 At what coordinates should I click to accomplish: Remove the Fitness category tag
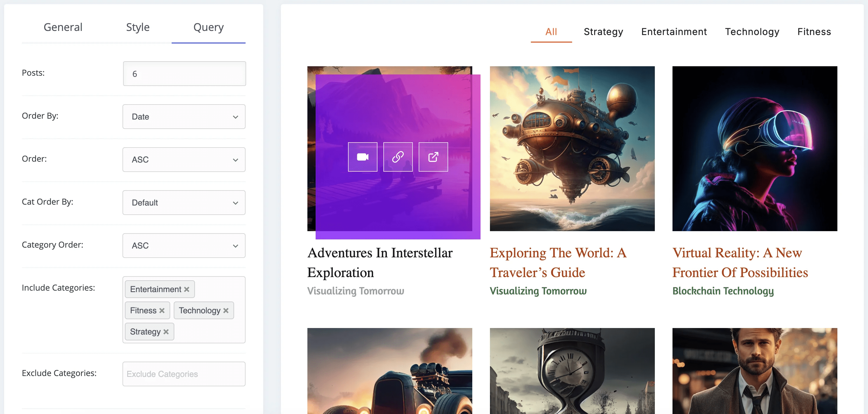pos(162,311)
